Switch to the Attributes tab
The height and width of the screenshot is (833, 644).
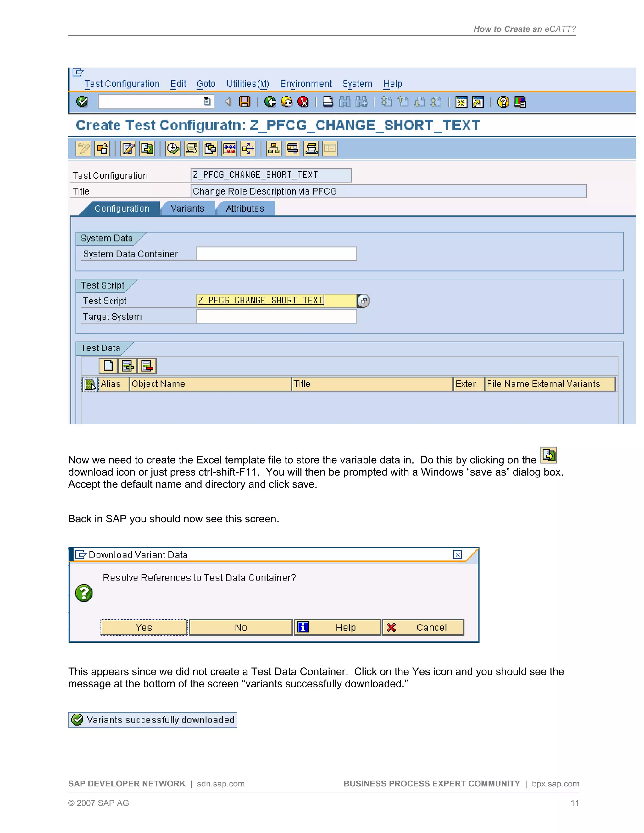(245, 208)
